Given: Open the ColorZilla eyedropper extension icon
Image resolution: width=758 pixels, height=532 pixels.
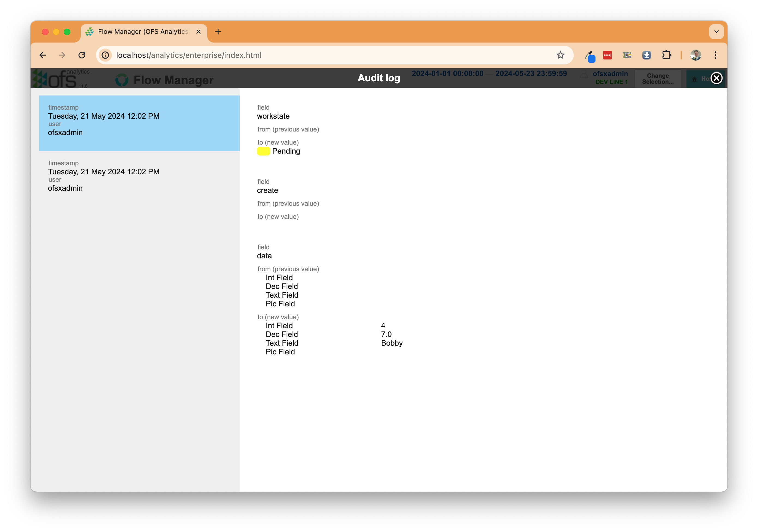Looking at the screenshot, I should coord(590,55).
